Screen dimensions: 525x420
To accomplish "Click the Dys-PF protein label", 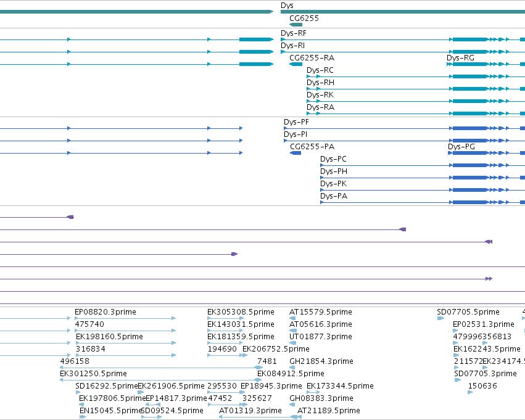I will [x=296, y=122].
